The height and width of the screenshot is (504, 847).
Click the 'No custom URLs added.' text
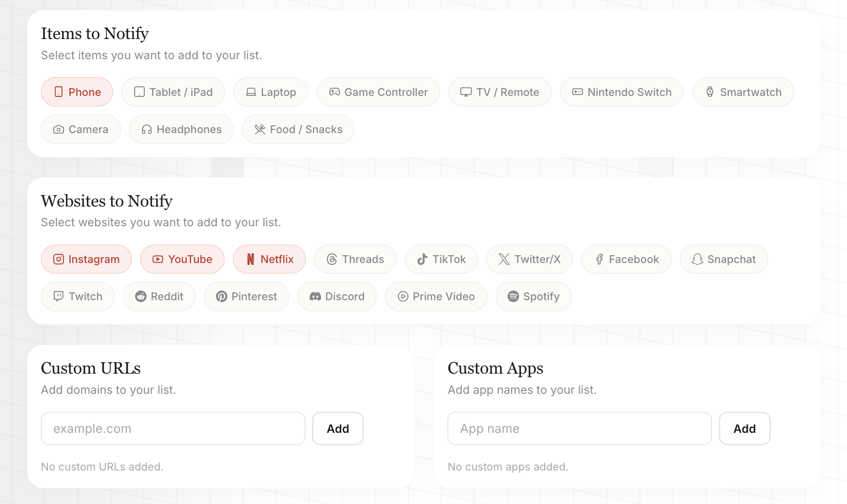coord(102,467)
